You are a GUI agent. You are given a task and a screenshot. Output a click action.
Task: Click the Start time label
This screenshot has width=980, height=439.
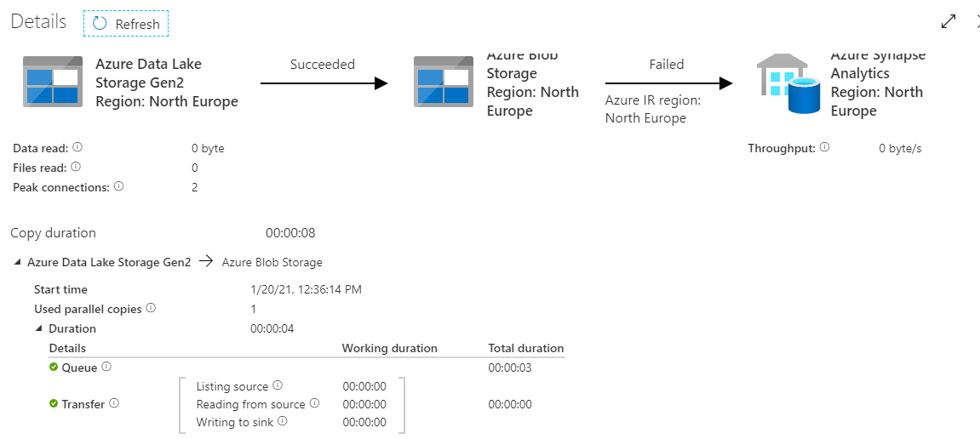[60, 290]
